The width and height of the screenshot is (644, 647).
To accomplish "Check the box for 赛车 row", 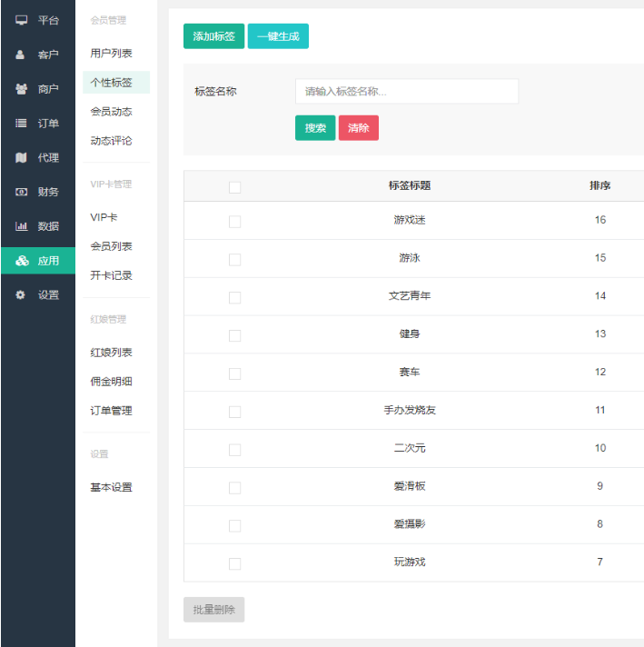I will tap(234, 373).
